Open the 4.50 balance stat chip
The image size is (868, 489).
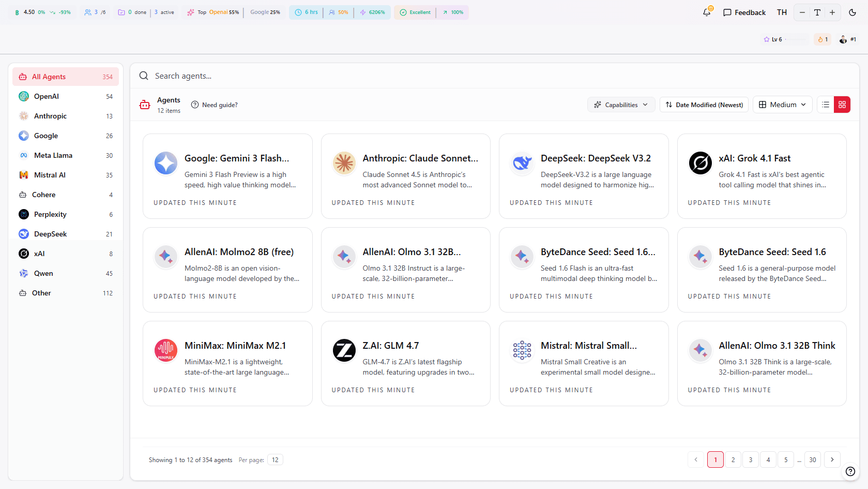42,12
